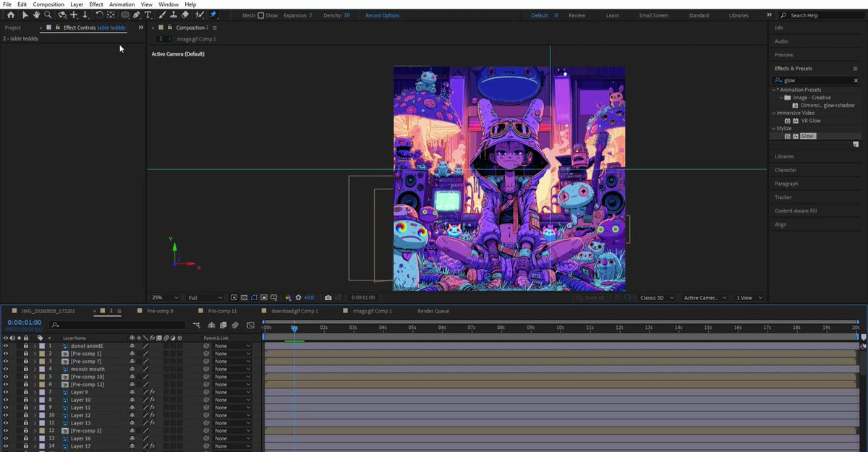Image resolution: width=868 pixels, height=452 pixels.
Task: Toggle the transparency grid icon in viewer
Action: pos(244,297)
